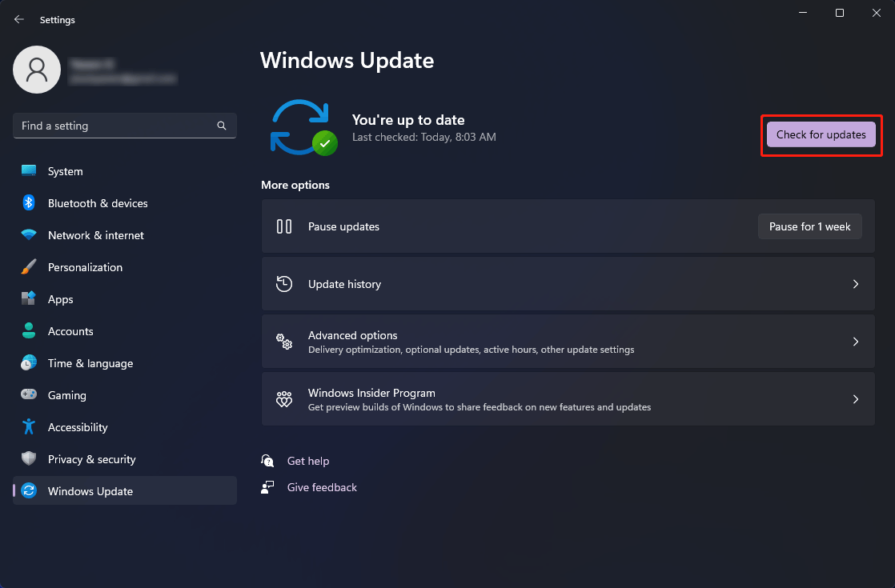Open the Give feedback link
Viewport: 895px width, 588px height.
(322, 487)
